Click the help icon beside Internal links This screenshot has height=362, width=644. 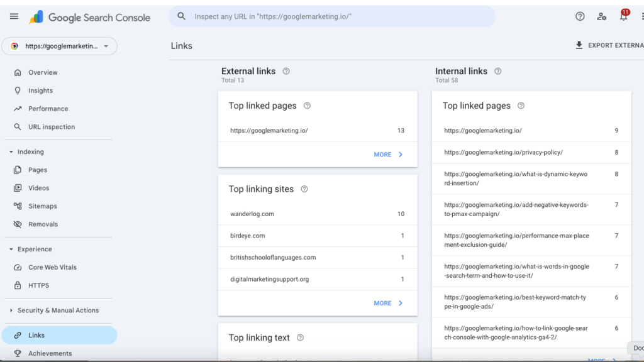click(498, 71)
